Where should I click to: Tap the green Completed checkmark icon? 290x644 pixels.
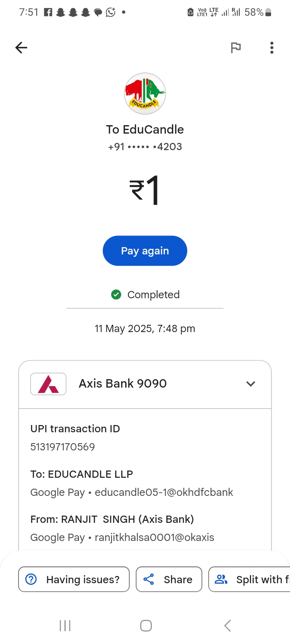coord(116,295)
